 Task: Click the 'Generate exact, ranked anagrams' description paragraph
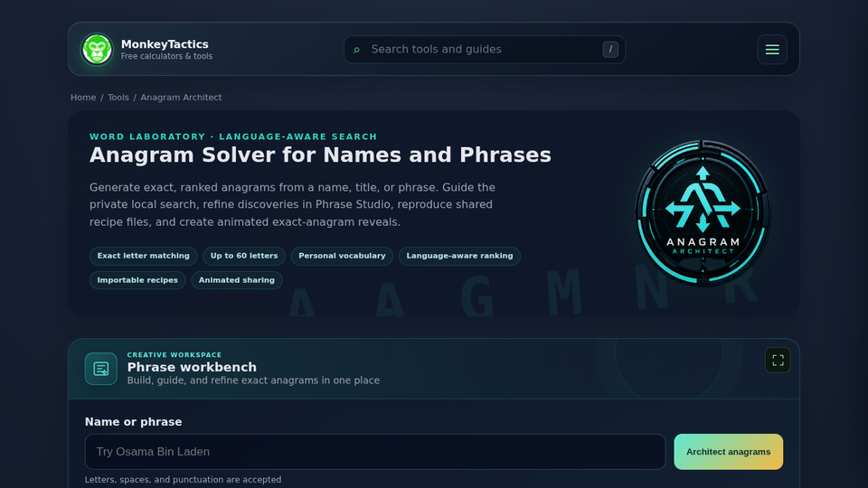pyautogui.click(x=292, y=205)
